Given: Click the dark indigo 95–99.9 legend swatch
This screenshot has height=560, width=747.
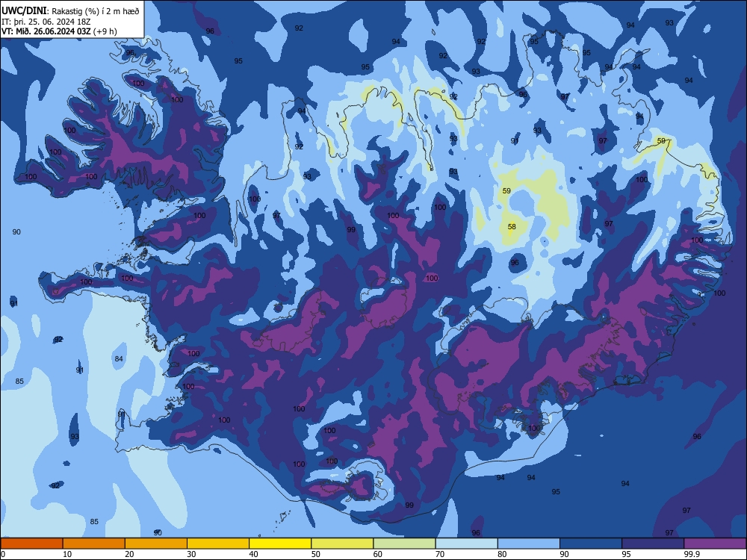Looking at the screenshot, I should click(653, 544).
